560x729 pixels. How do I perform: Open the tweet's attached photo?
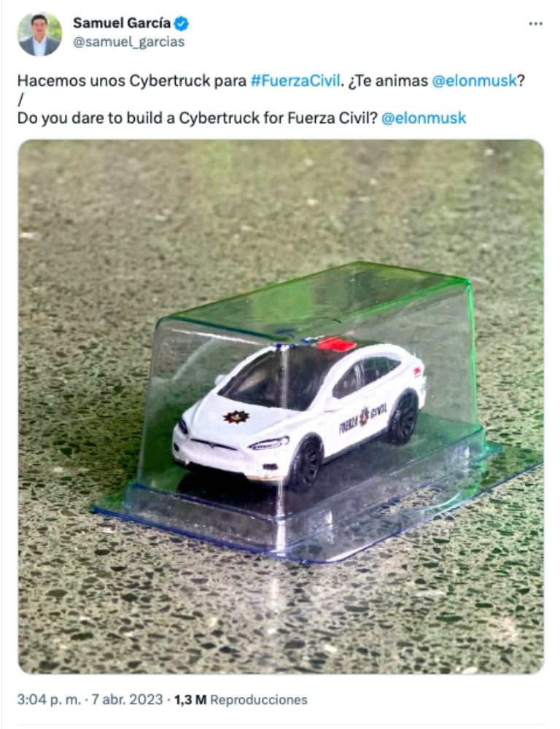pyautogui.click(x=281, y=407)
